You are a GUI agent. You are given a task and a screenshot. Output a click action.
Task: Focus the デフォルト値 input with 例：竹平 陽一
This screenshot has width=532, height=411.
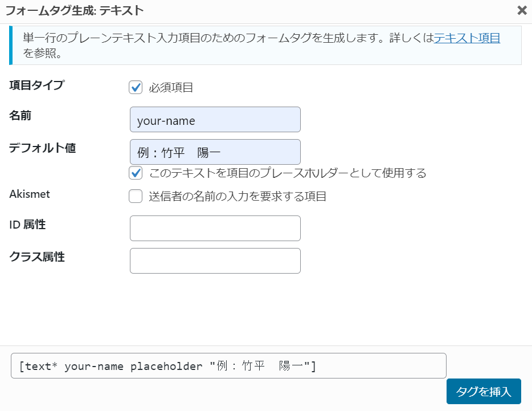coord(215,152)
